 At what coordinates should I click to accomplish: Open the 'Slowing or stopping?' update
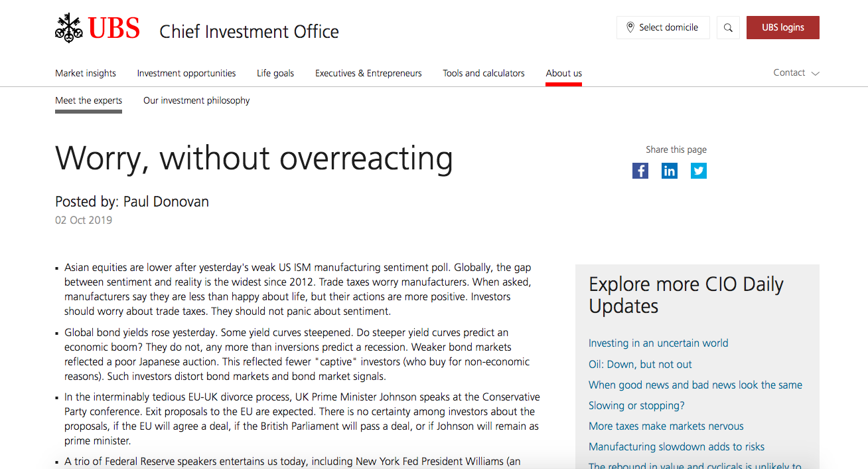coord(636,405)
